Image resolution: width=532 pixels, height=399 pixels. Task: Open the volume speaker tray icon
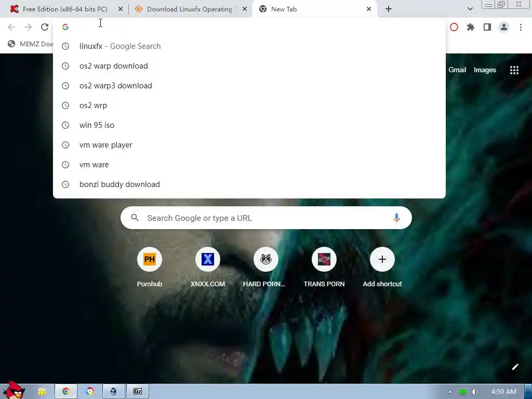(x=475, y=392)
